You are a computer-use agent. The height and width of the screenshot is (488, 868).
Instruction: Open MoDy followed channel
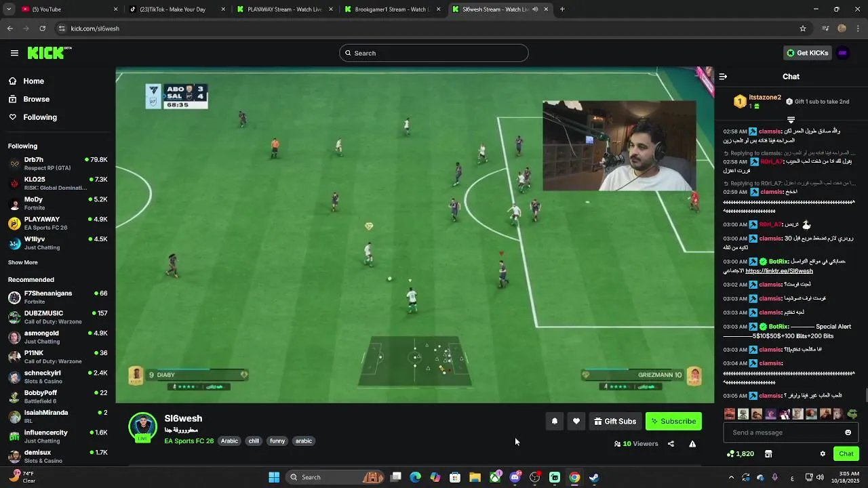tap(58, 203)
